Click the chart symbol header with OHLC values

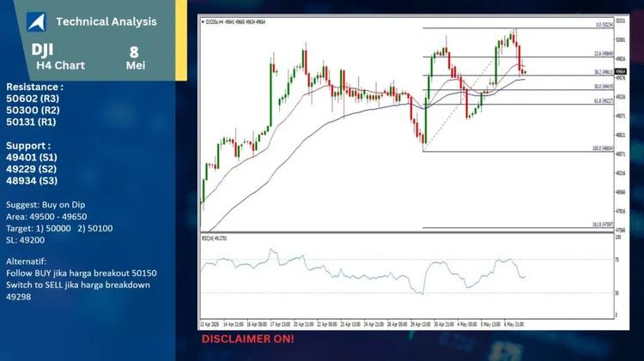click(x=234, y=21)
